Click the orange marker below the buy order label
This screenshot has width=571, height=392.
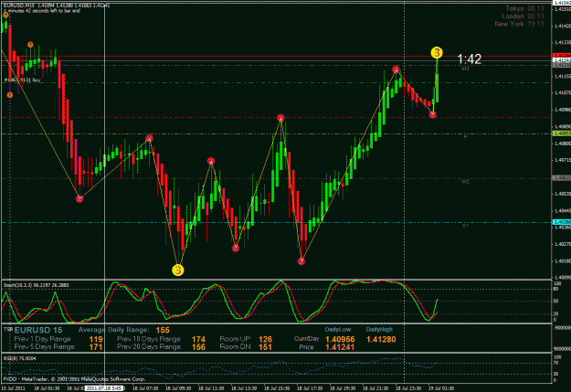pyautogui.click(x=10, y=95)
